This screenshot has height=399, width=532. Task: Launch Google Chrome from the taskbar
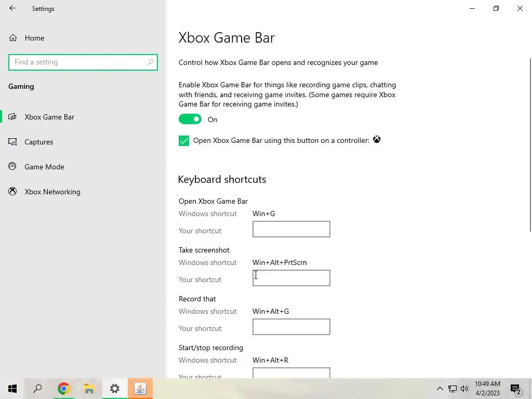point(63,389)
